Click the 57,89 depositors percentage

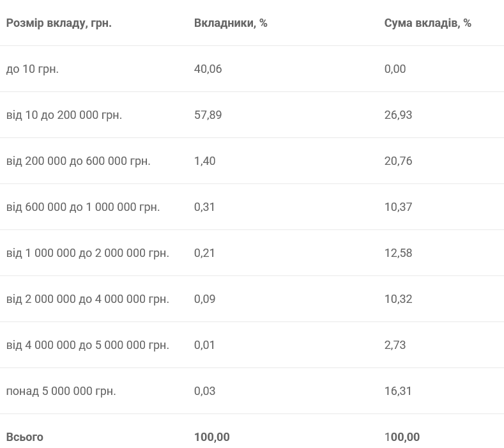coord(208,115)
